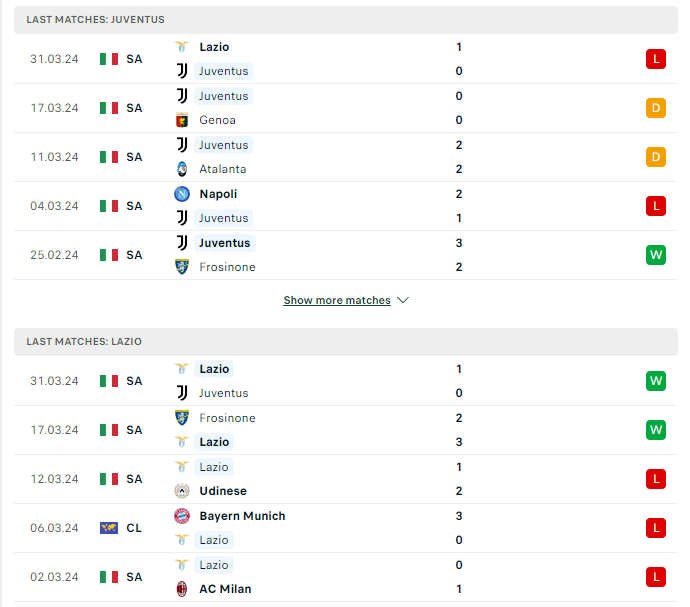
Task: Click the red L badge for Napoli match
Action: click(656, 206)
